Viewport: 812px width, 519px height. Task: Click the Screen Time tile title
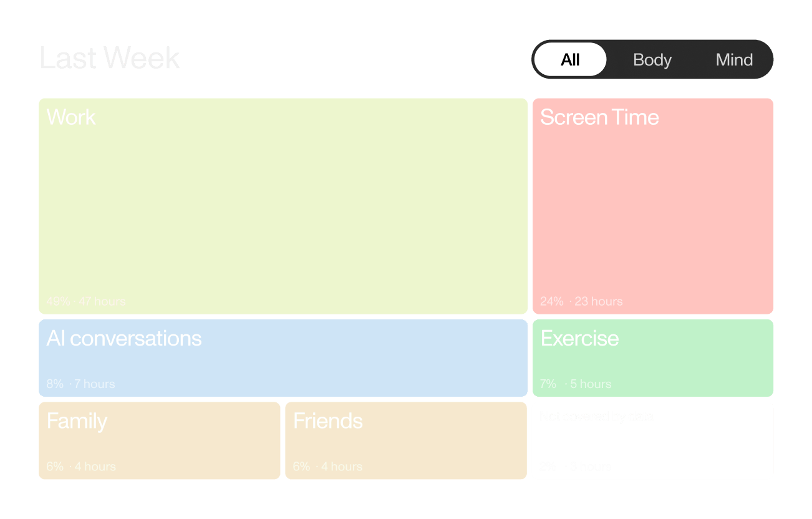click(x=599, y=117)
